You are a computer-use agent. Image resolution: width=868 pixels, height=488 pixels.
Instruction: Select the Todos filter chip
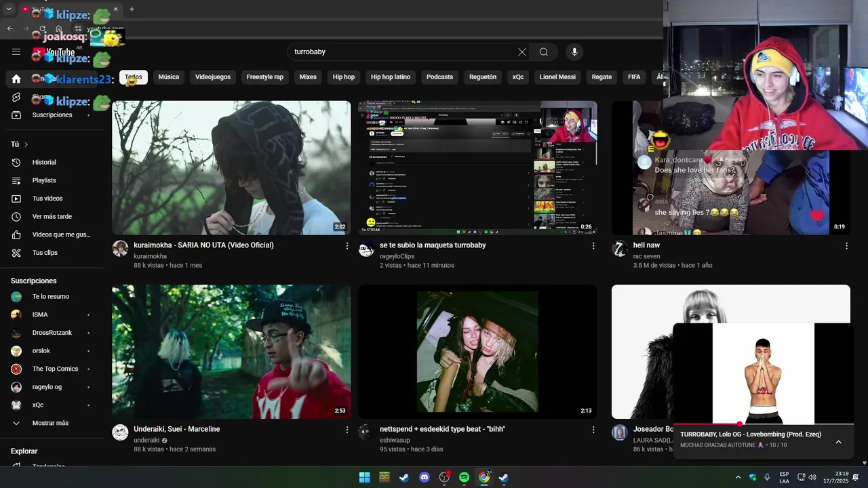click(134, 77)
